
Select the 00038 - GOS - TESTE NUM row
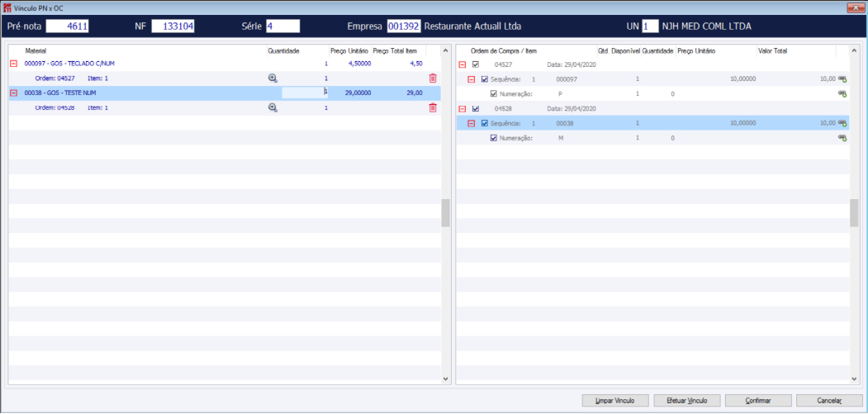click(x=225, y=93)
